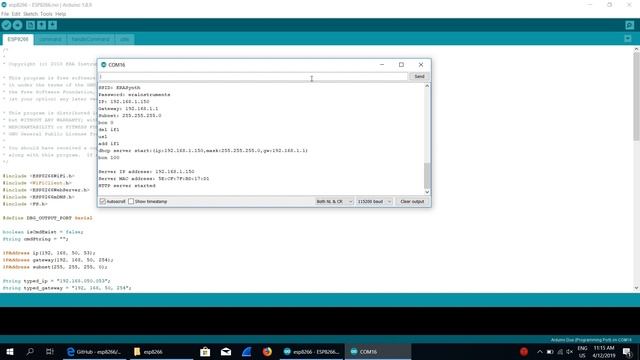Click the 'HTTP server started' line
640x360 pixels.
(x=127, y=186)
